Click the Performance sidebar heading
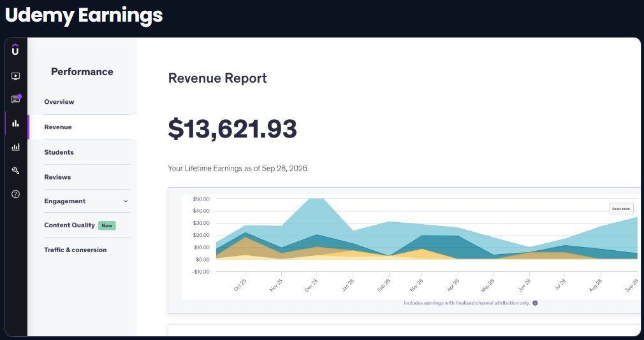 (82, 72)
